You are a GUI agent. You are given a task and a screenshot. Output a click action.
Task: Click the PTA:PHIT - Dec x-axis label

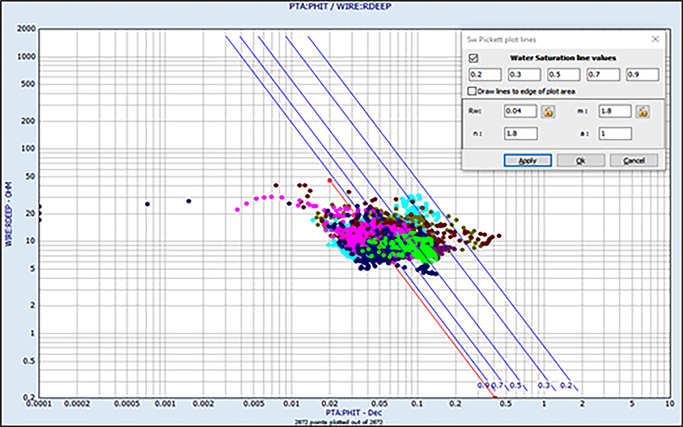(341, 409)
